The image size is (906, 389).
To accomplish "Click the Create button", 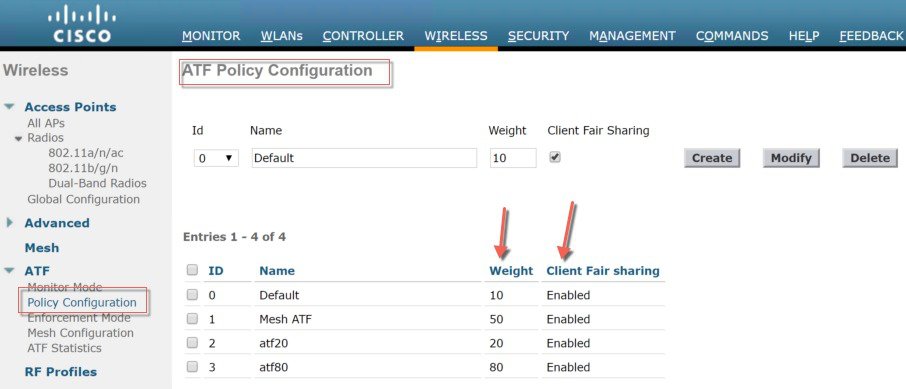I will click(712, 158).
